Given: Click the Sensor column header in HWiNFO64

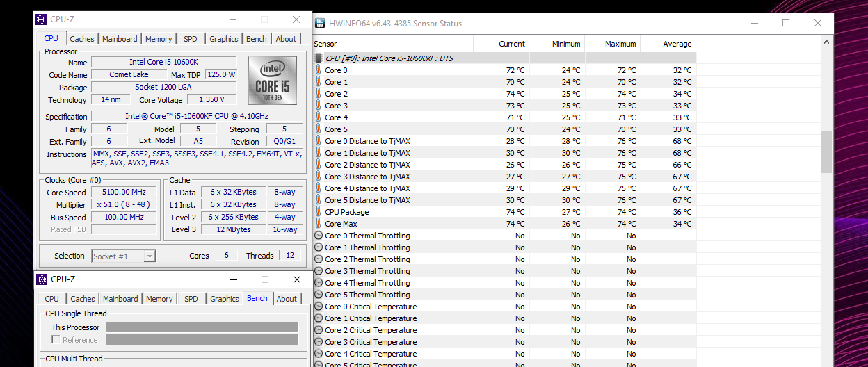Looking at the screenshot, I should [392, 44].
